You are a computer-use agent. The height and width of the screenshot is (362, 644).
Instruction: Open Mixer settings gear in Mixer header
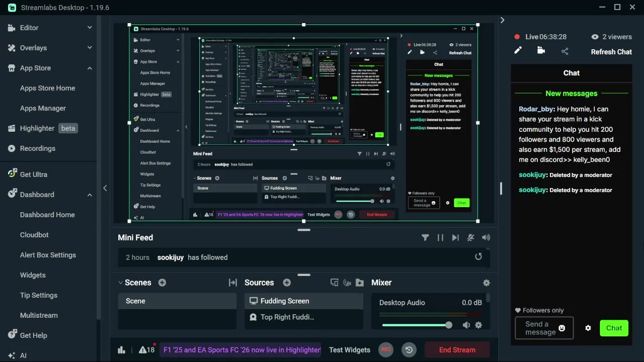pos(486,283)
